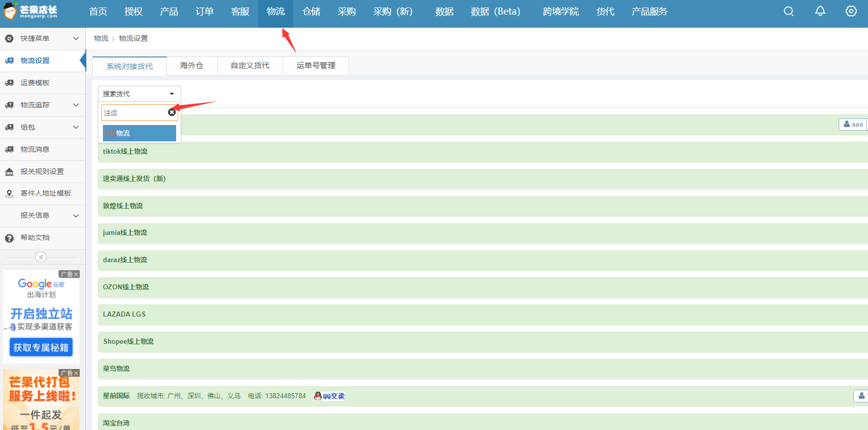Click the truck icon beside 物流追踪
This screenshot has width=868, height=430.
click(x=9, y=105)
